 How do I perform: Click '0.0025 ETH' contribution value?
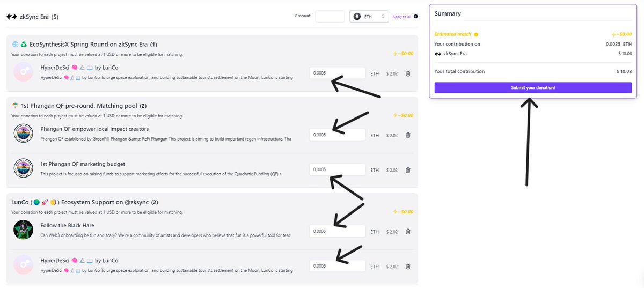[619, 44]
